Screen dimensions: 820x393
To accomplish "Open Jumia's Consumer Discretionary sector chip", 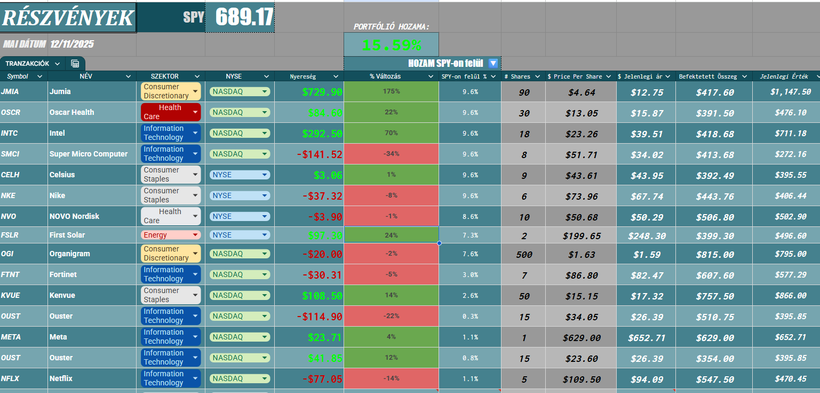I will click(170, 91).
